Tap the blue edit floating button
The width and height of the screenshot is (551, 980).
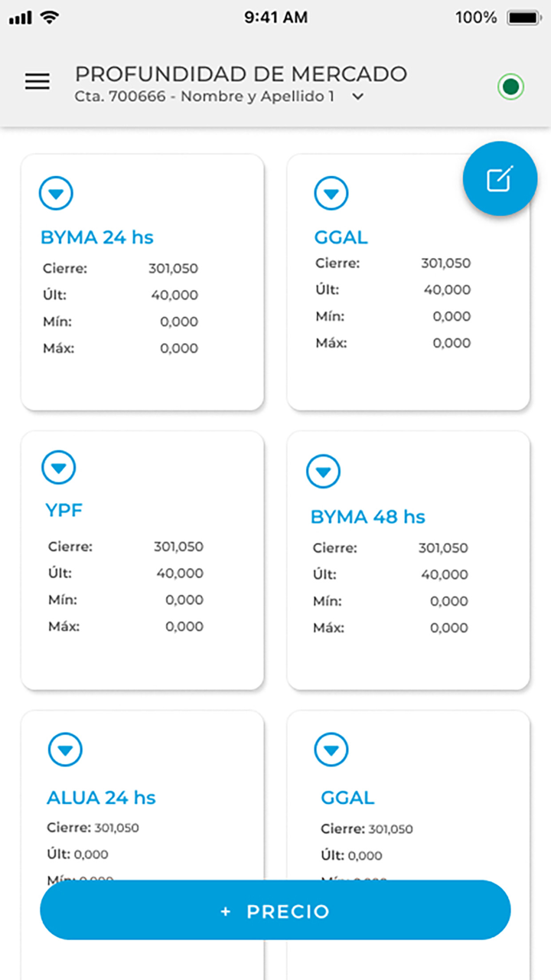point(500,179)
